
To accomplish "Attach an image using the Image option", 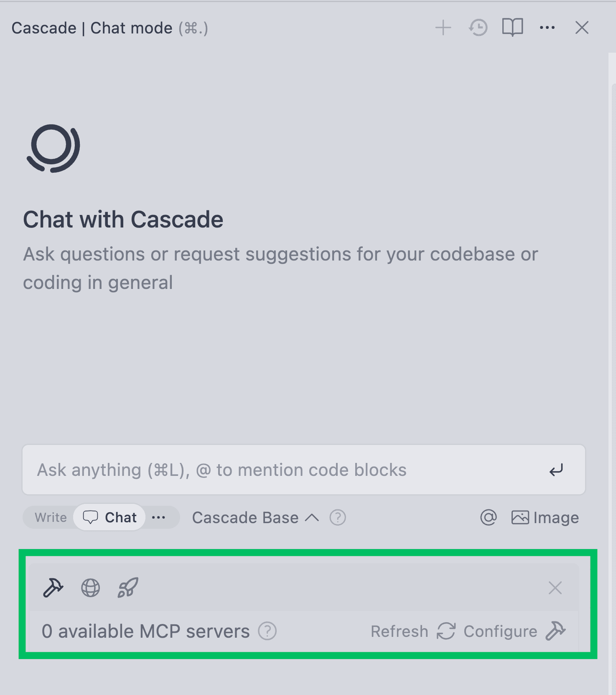I will (x=545, y=518).
